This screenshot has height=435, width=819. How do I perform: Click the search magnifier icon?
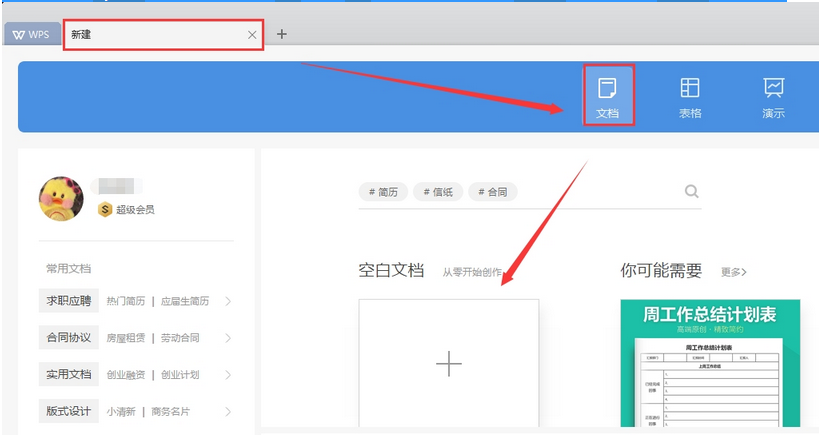coord(691,192)
